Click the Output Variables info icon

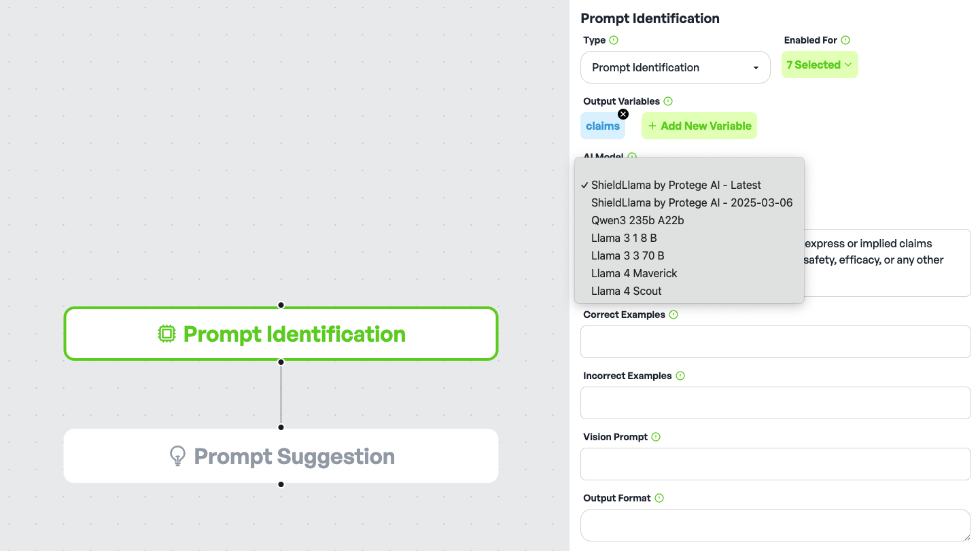(x=668, y=101)
